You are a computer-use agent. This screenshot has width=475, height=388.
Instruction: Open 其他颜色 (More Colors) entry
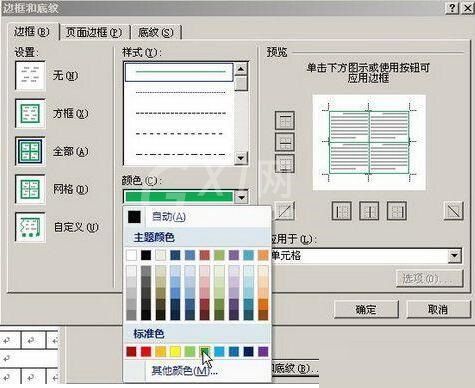pos(197,370)
